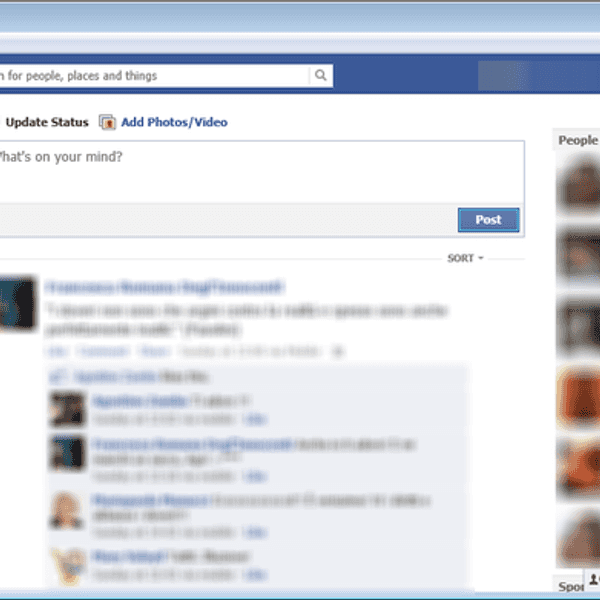
Task: Open the first post author's name link
Action: 165,287
